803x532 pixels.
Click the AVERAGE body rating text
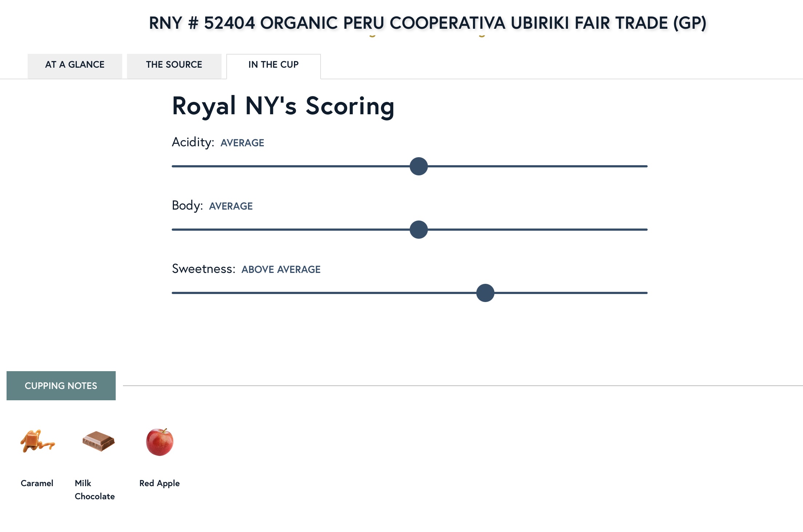point(231,206)
